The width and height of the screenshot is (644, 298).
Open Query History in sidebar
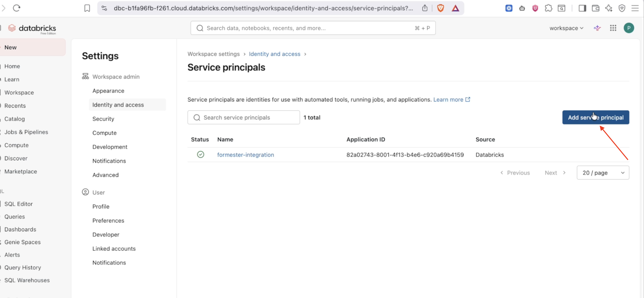pos(22,267)
